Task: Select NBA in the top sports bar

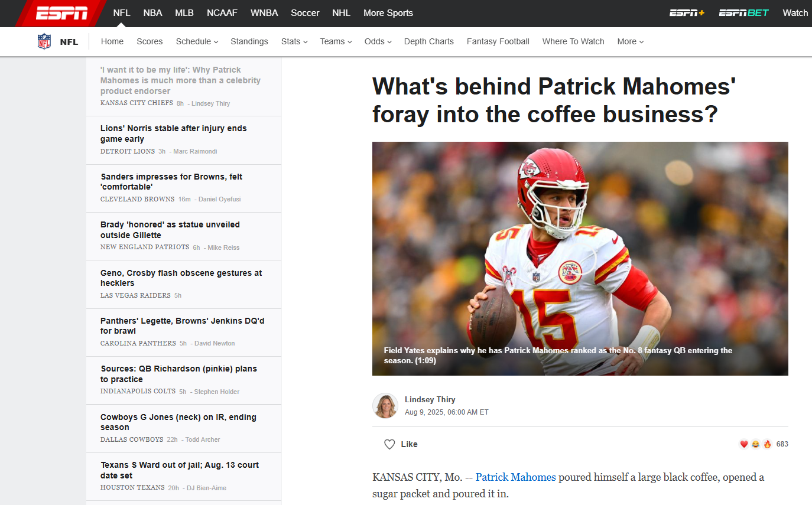Action: click(x=152, y=13)
